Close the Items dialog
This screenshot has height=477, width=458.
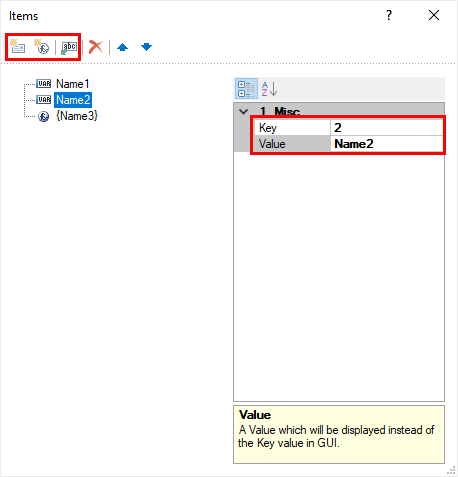click(x=434, y=15)
